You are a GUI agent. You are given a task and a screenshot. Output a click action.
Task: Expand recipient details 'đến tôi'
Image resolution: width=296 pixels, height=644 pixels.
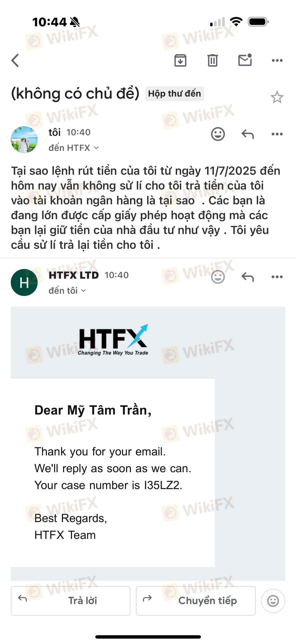[x=67, y=291]
